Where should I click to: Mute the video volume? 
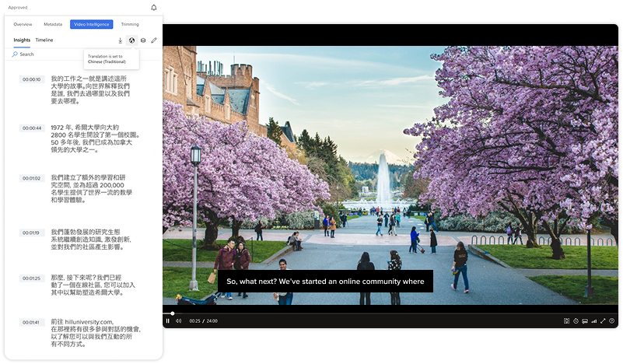(x=178, y=320)
